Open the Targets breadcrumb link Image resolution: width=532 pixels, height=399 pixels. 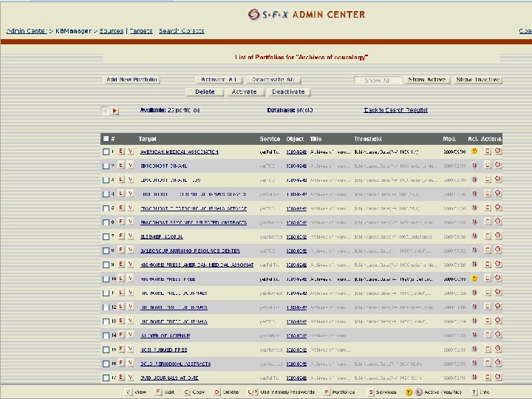141,31
